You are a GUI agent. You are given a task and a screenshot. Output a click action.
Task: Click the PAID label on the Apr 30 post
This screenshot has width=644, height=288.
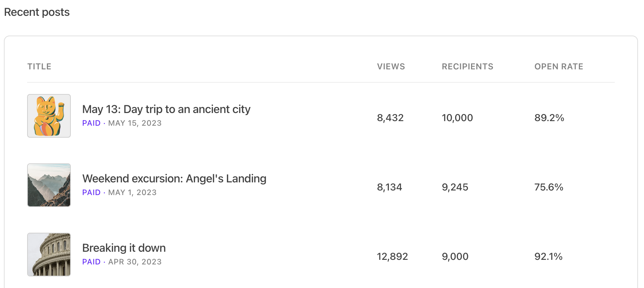click(x=91, y=262)
